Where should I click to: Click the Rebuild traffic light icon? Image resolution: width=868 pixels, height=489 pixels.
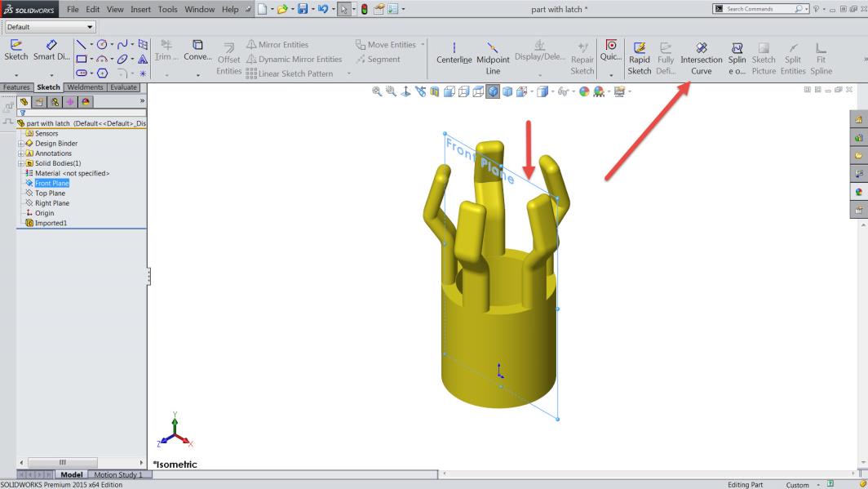pyautogui.click(x=364, y=9)
